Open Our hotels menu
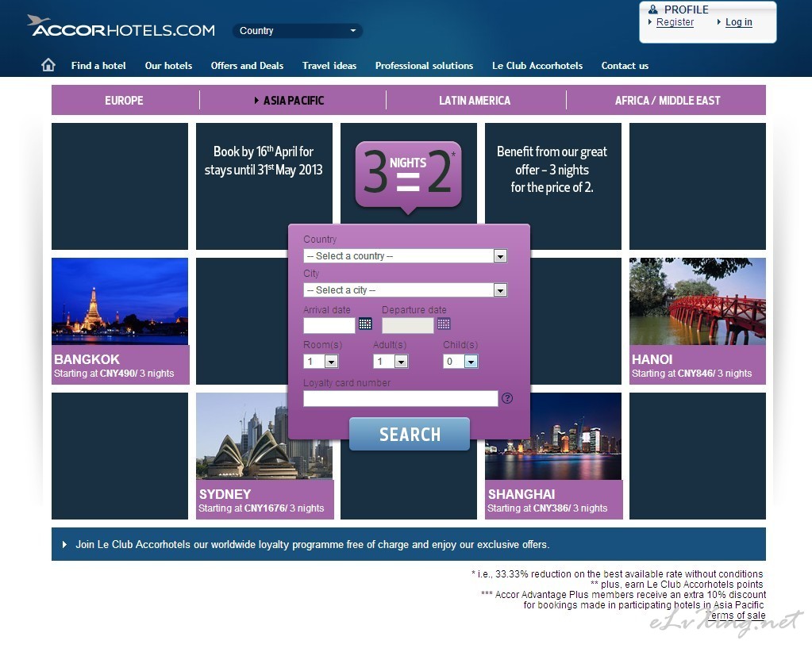Screen dimensions: 812x648 (168, 66)
